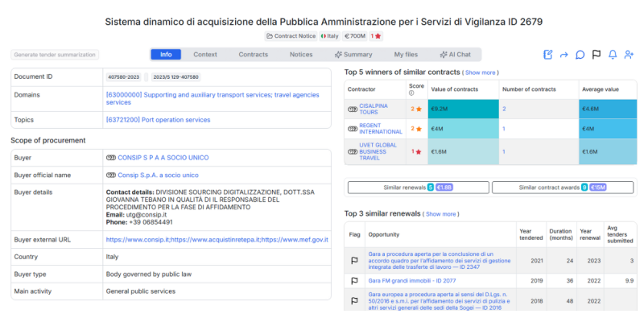Open REGENT INTERNATIONAL contractor link

[x=381, y=129]
